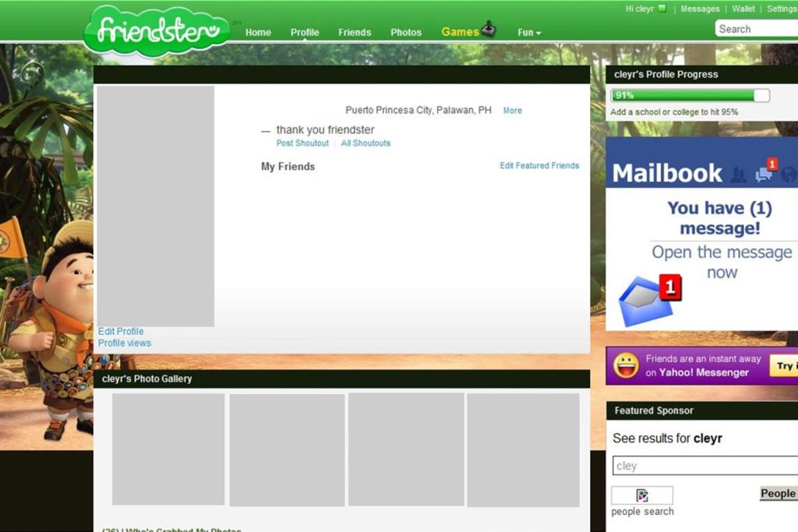798x532 pixels.
Task: Click the Try button on Yahoo! Messenger banner
Action: [784, 365]
